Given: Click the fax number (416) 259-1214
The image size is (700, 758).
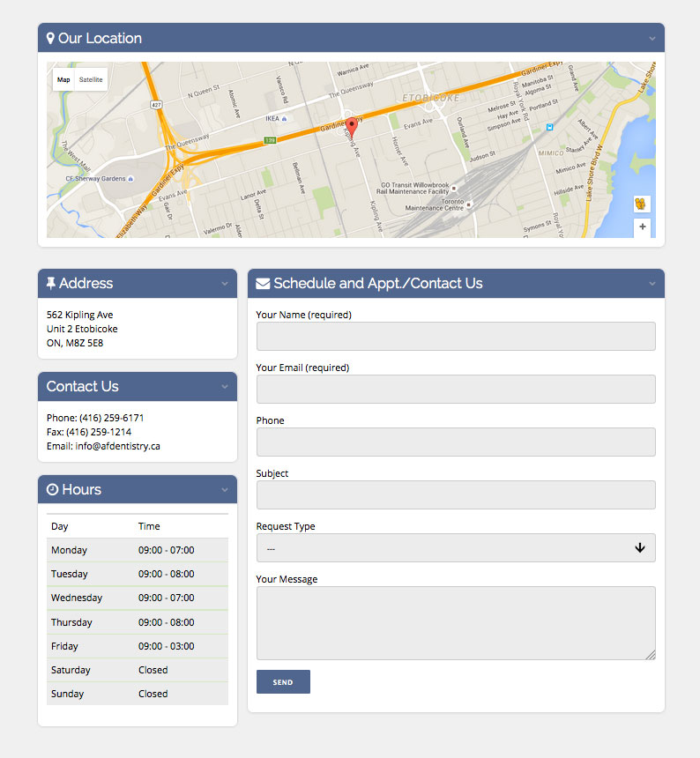Looking at the screenshot, I should 99,432.
